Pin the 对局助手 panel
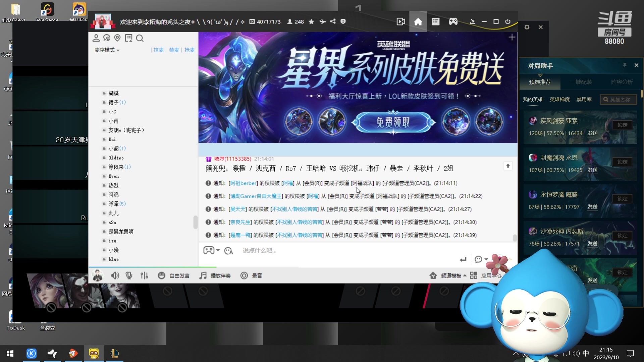 [x=625, y=65]
